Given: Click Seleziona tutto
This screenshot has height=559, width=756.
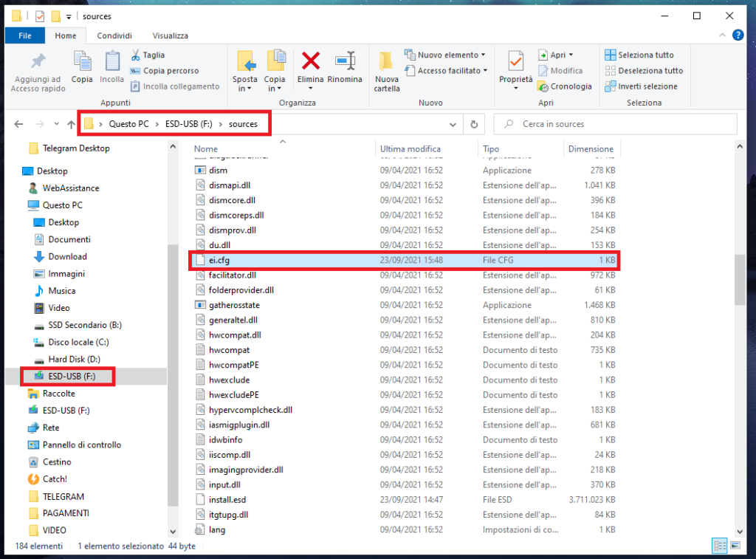Looking at the screenshot, I should tap(639, 55).
